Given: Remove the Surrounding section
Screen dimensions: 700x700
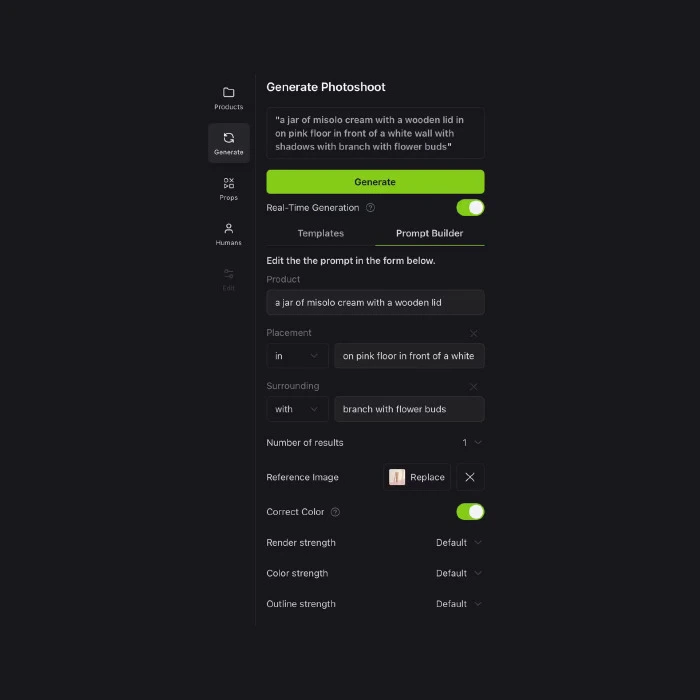Looking at the screenshot, I should [474, 387].
